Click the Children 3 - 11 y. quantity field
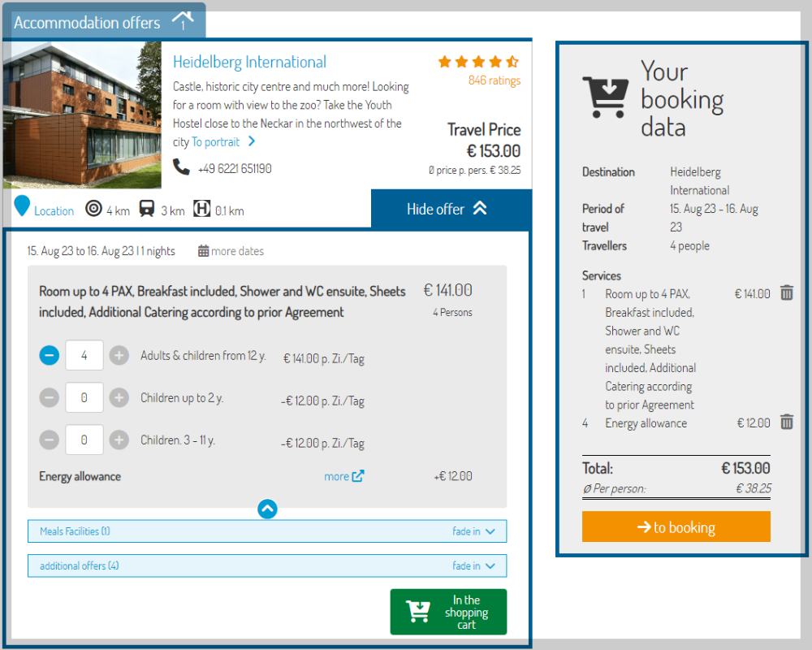Image resolution: width=812 pixels, height=650 pixels. point(84,440)
